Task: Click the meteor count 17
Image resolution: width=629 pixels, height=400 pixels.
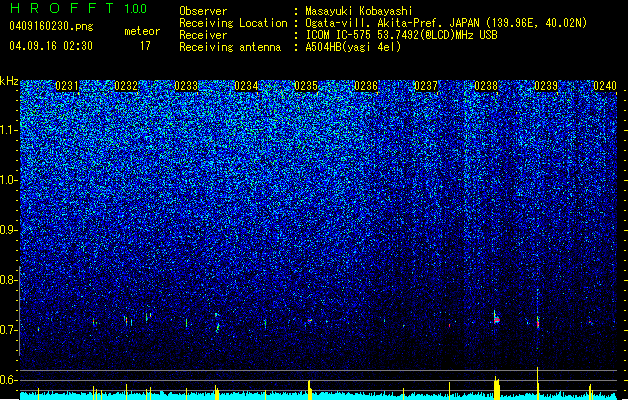Action: pos(145,46)
